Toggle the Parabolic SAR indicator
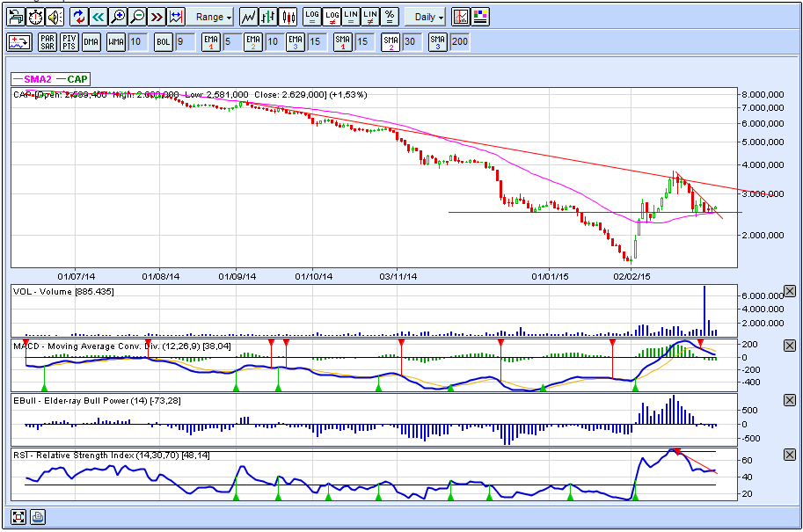 [x=47, y=41]
